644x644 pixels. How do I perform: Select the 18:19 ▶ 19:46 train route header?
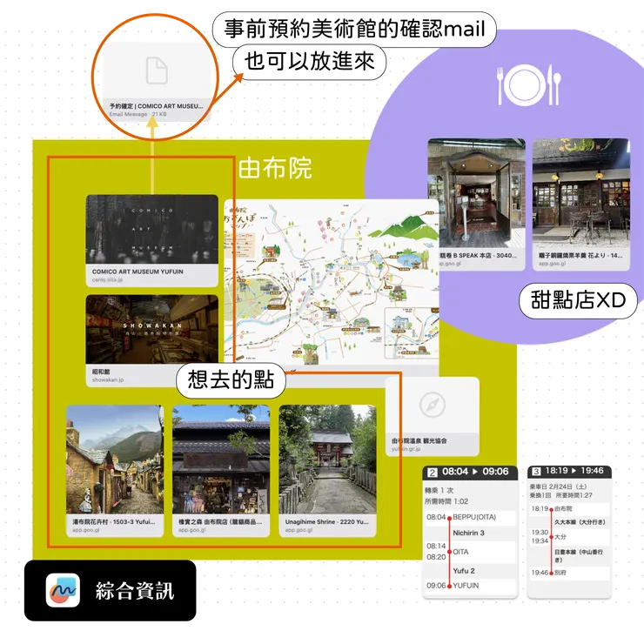(570, 471)
